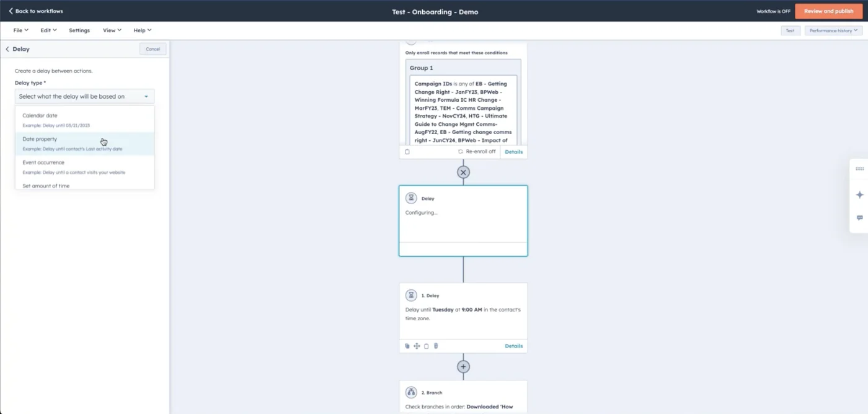Screen dimensions: 868x414
Task: Click hourglass icon on the 1. Delay card
Action: pos(411,295)
